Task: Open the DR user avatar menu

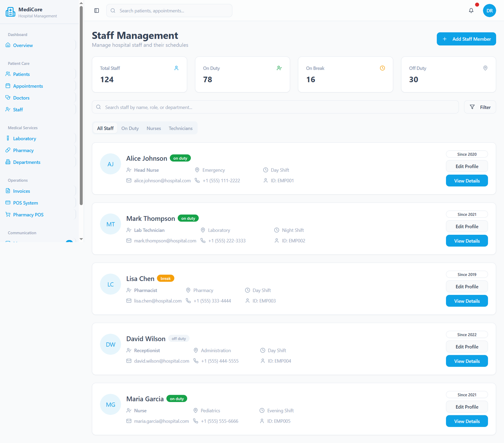Action: pos(489,11)
